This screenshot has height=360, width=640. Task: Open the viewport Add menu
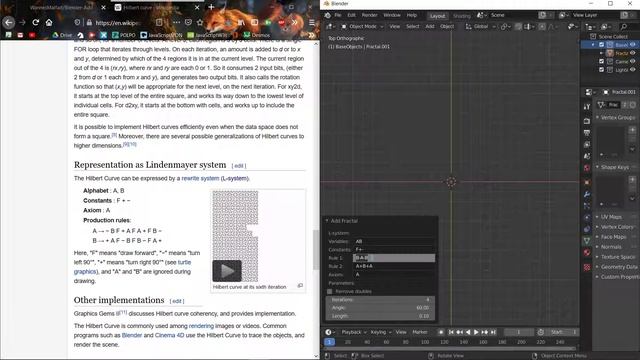(430, 27)
